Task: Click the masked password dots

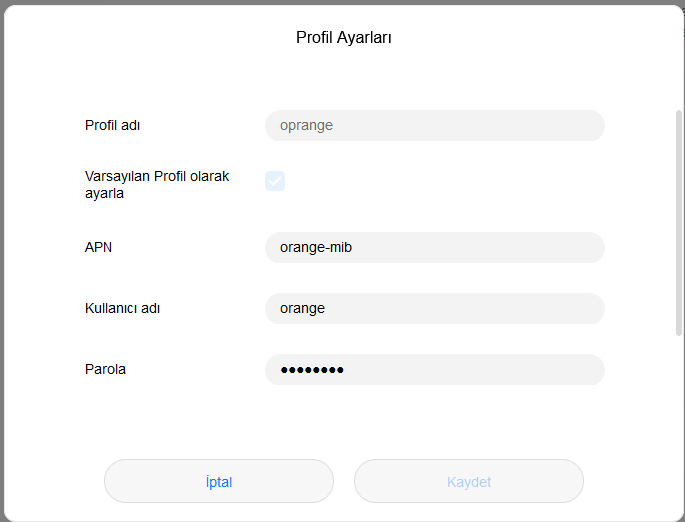Action: click(312, 370)
